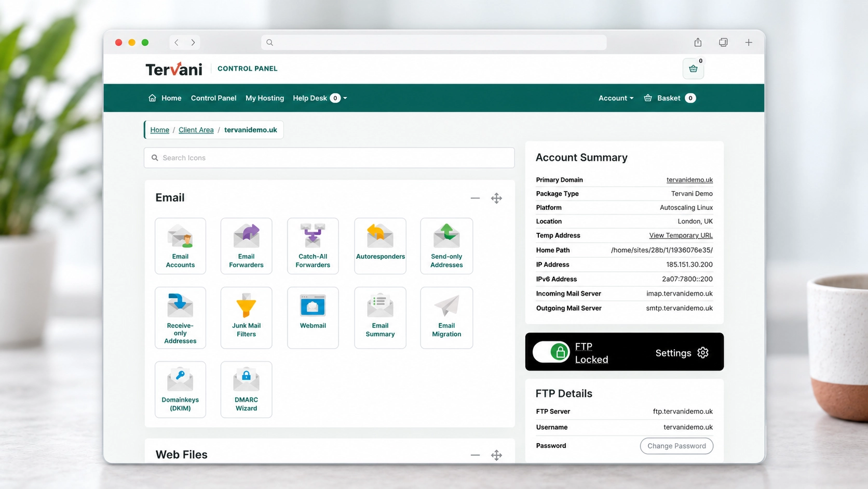The image size is (868, 489).
Task: Click the Change Password button
Action: [676, 446]
